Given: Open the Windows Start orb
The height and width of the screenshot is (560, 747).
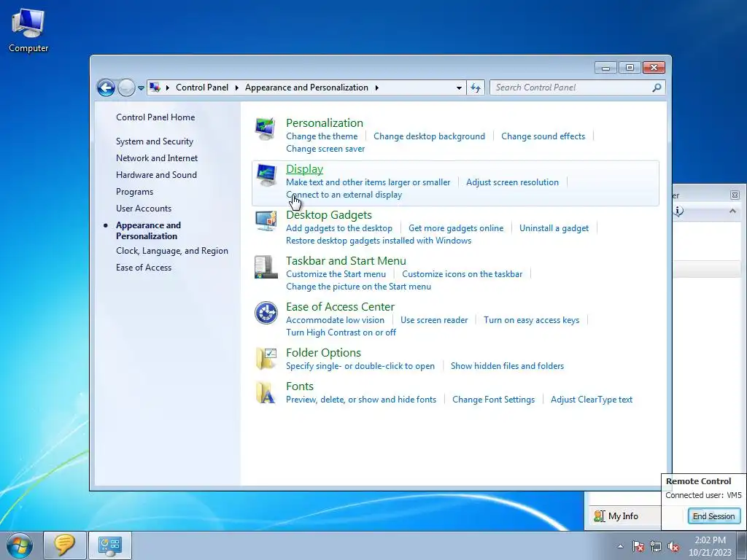Looking at the screenshot, I should (20, 545).
